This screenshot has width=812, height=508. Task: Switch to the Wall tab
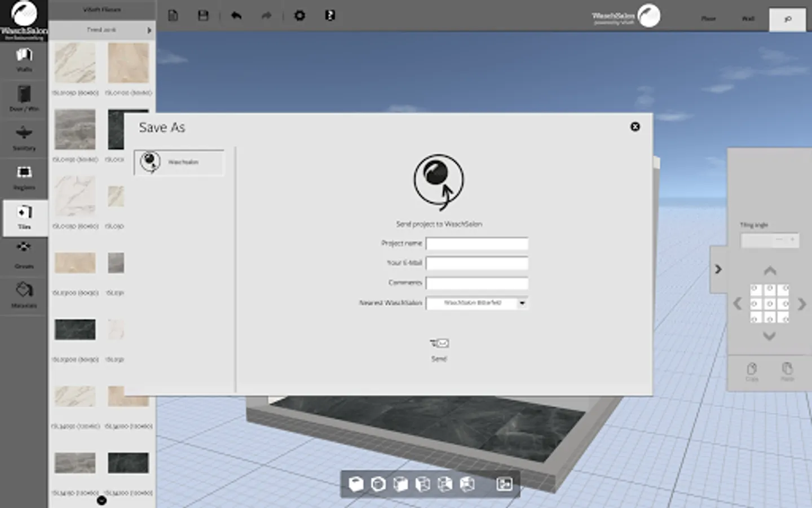[748, 19]
